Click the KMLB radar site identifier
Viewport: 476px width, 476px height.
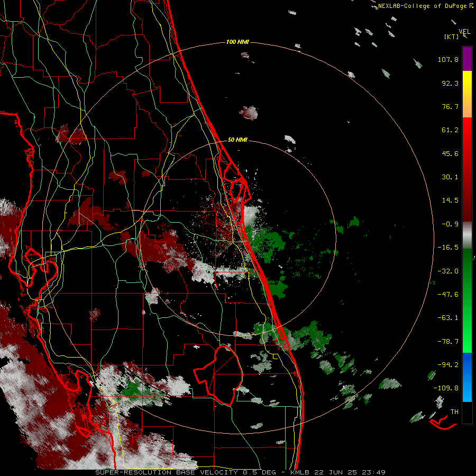point(301,472)
